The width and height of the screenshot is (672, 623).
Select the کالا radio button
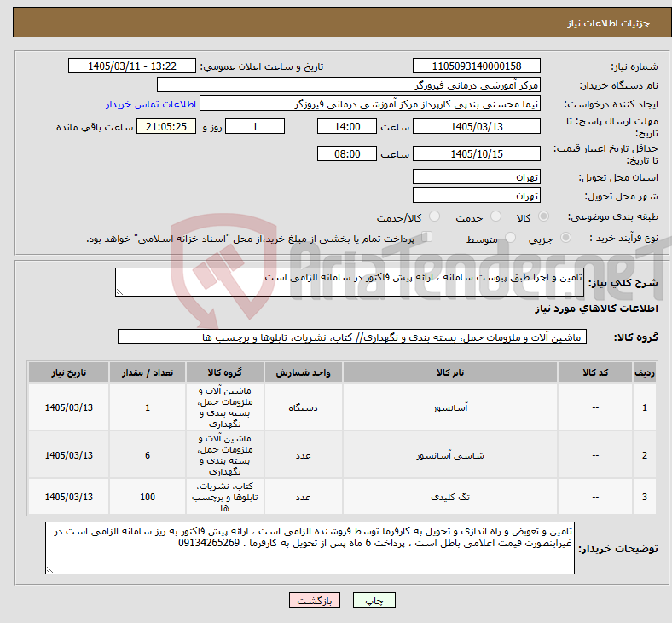click(543, 216)
